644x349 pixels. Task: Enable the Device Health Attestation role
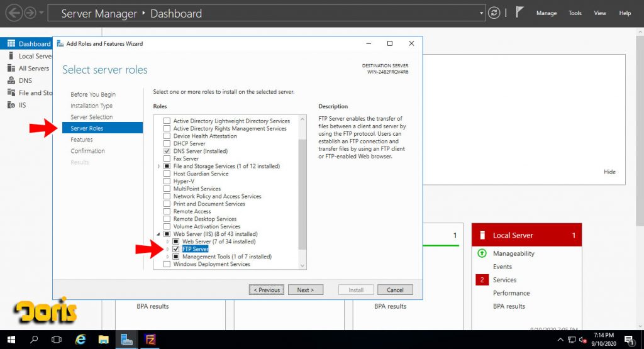167,136
